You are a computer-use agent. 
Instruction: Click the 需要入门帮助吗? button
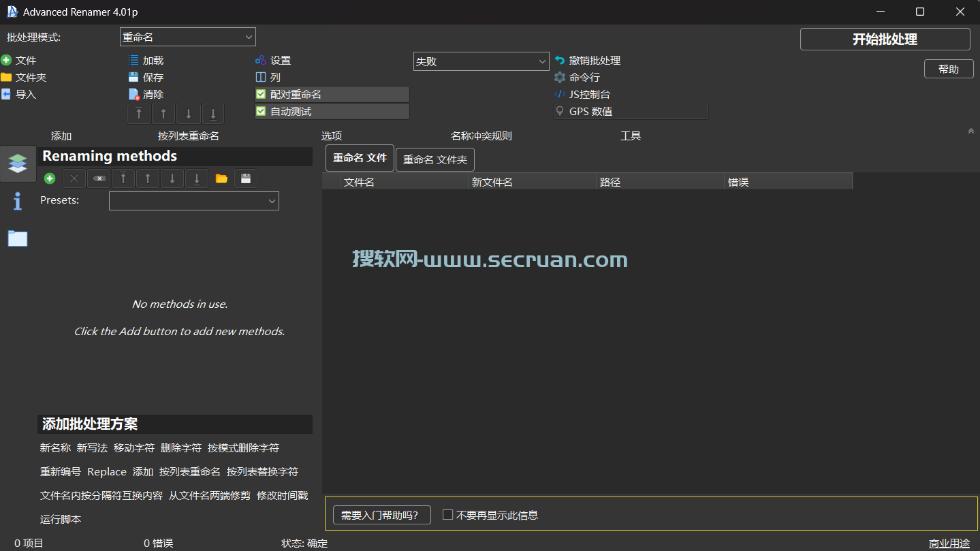point(382,516)
